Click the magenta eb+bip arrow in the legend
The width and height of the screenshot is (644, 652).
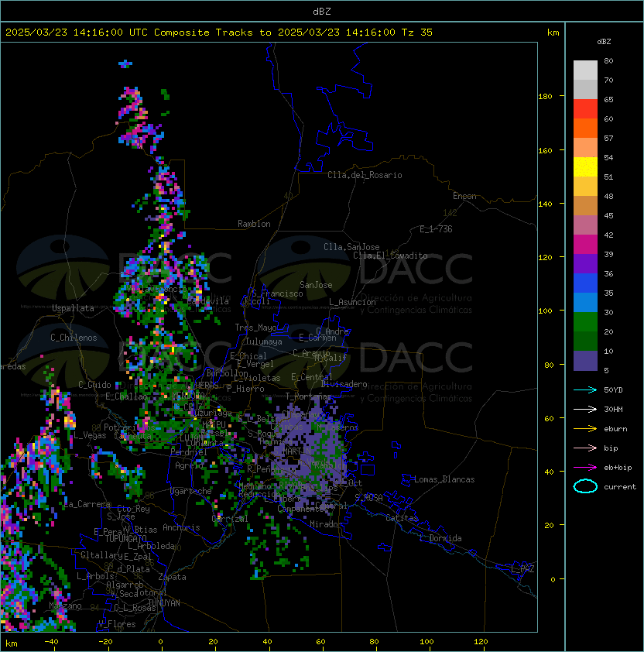click(x=585, y=468)
